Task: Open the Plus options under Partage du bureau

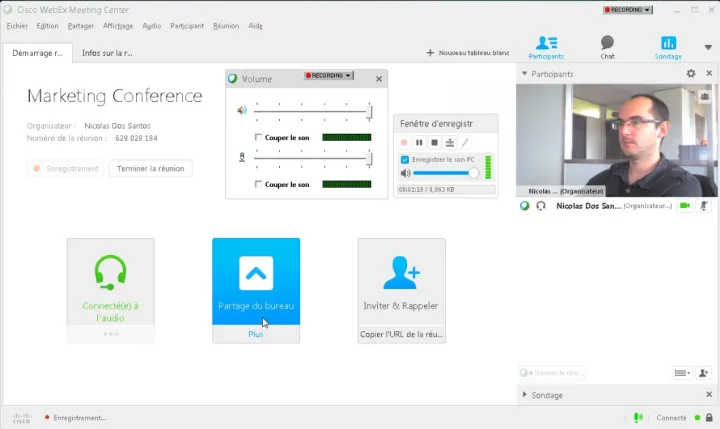Action: 256,334
